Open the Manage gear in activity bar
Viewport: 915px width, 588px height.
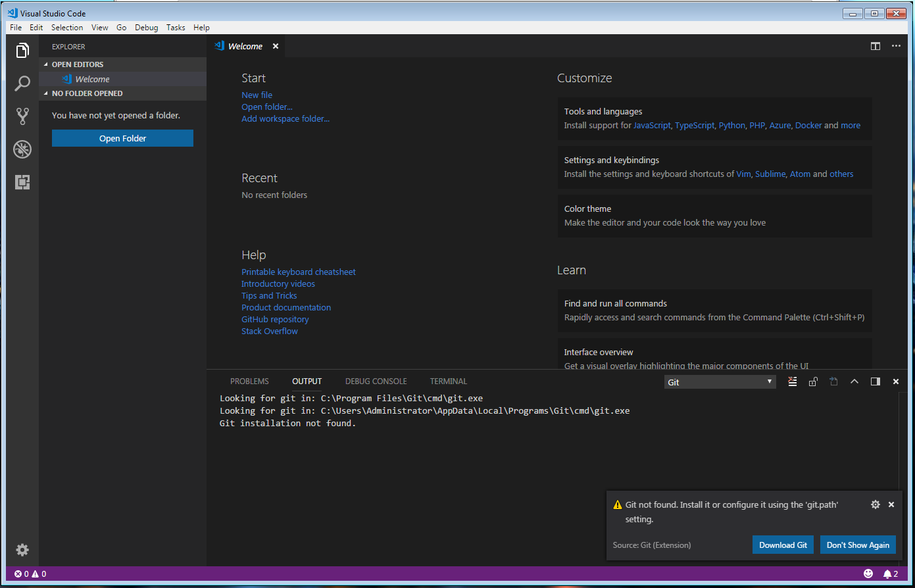point(22,550)
